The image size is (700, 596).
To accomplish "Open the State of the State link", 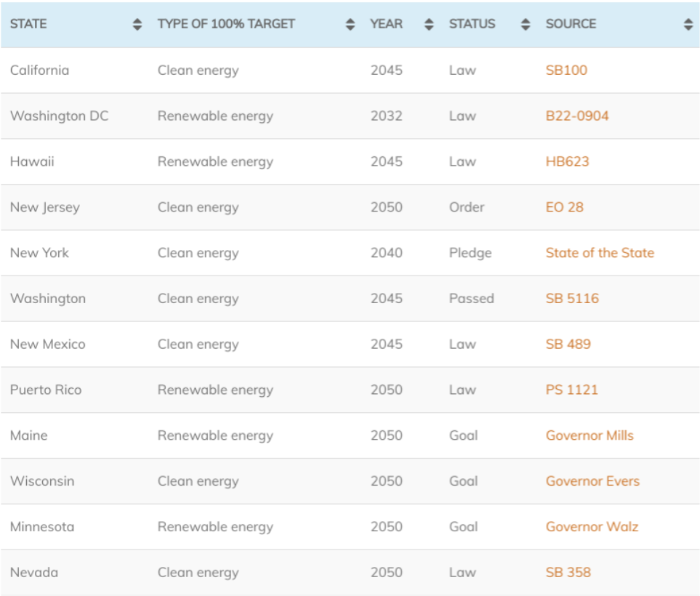I will [600, 252].
